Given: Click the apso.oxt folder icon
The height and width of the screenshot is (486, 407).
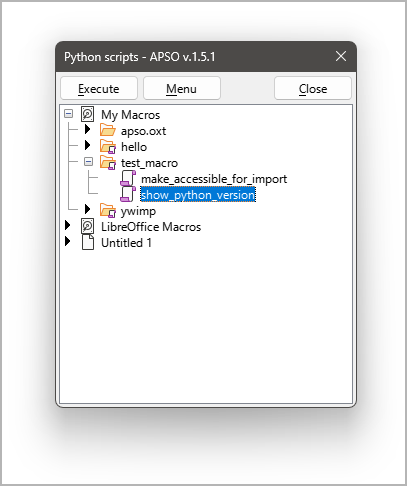Looking at the screenshot, I should 108,130.
